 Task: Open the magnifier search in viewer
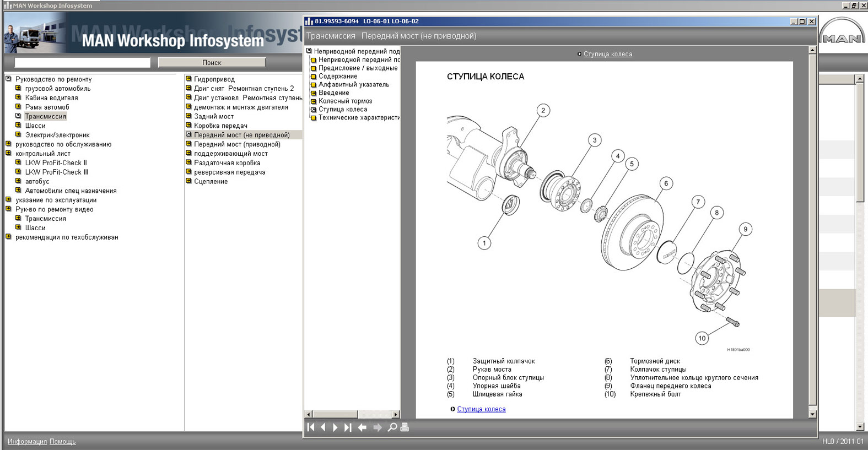click(x=392, y=427)
